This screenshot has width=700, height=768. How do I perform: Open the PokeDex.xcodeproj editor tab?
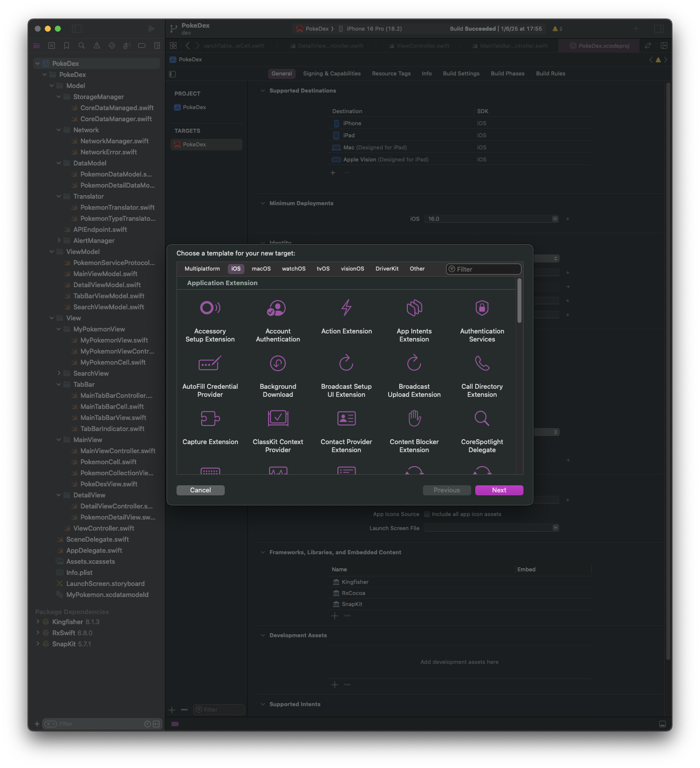coord(599,46)
